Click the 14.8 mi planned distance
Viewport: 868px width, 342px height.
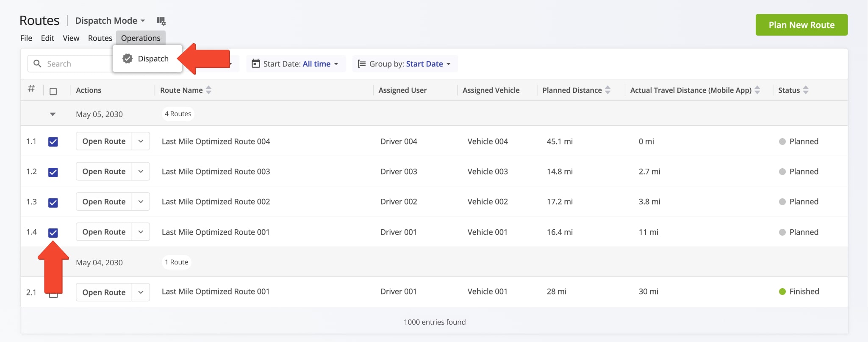click(560, 172)
